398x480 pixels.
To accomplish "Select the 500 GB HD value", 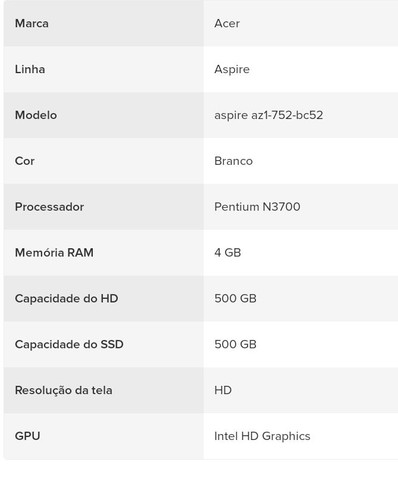I will pyautogui.click(x=235, y=298).
